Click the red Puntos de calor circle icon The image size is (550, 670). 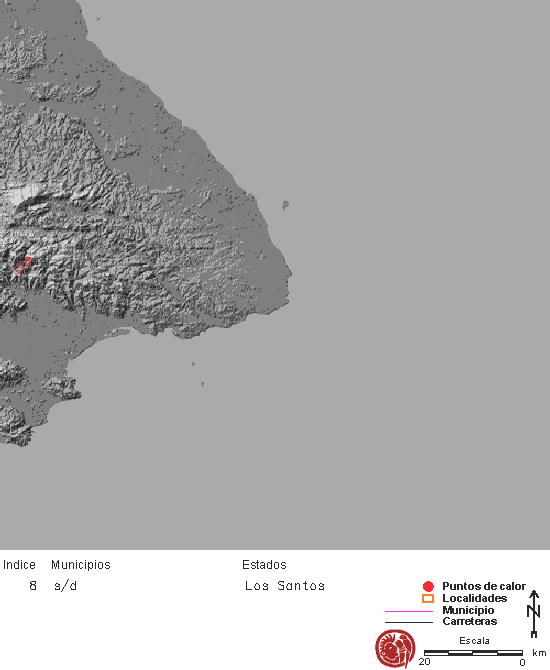coord(428,586)
